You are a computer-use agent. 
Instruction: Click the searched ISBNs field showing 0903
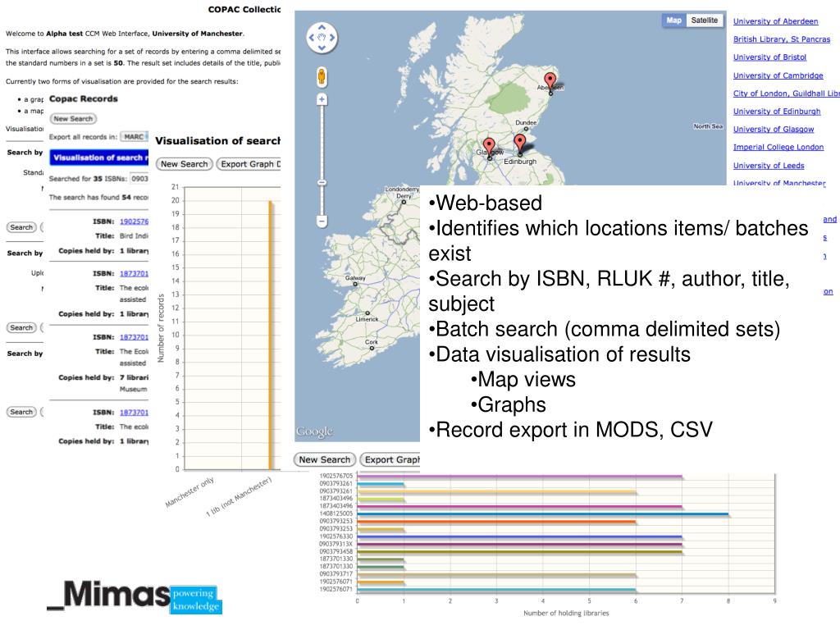coord(139,178)
